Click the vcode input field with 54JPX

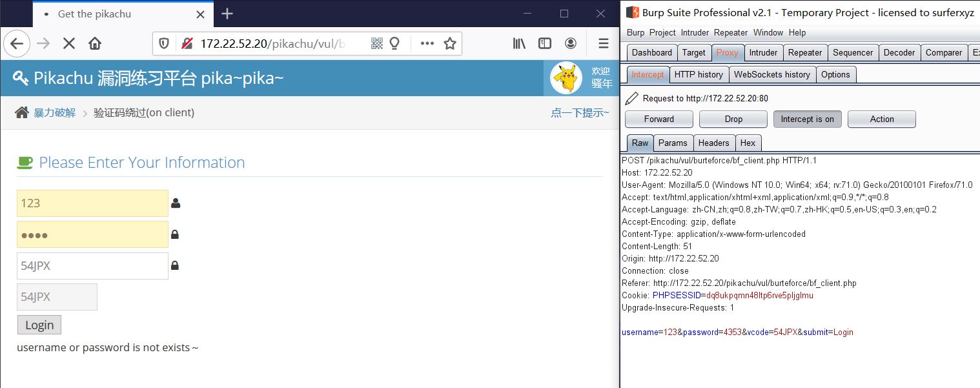click(x=92, y=266)
